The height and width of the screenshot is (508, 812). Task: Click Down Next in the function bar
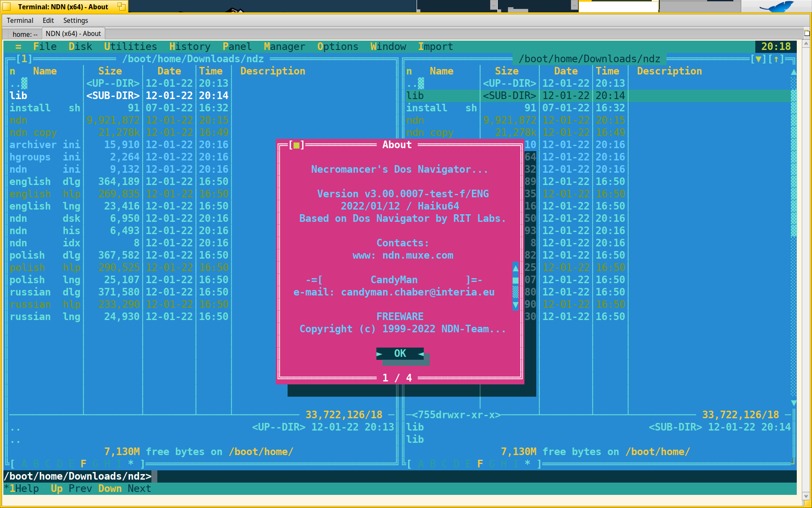click(x=124, y=489)
